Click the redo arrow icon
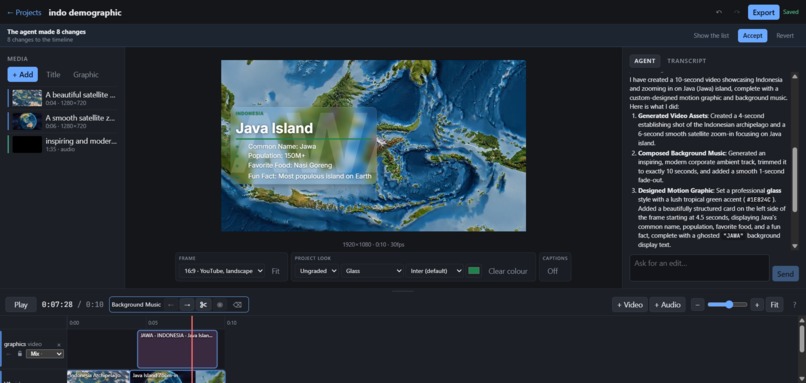The width and height of the screenshot is (806, 383). [737, 12]
